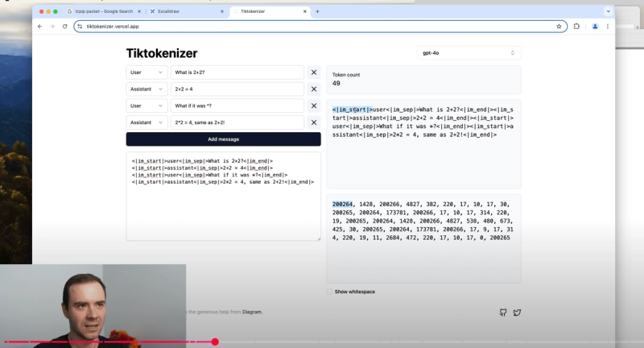
Task: Edit the 'What is 2+2?' message field
Action: point(237,72)
